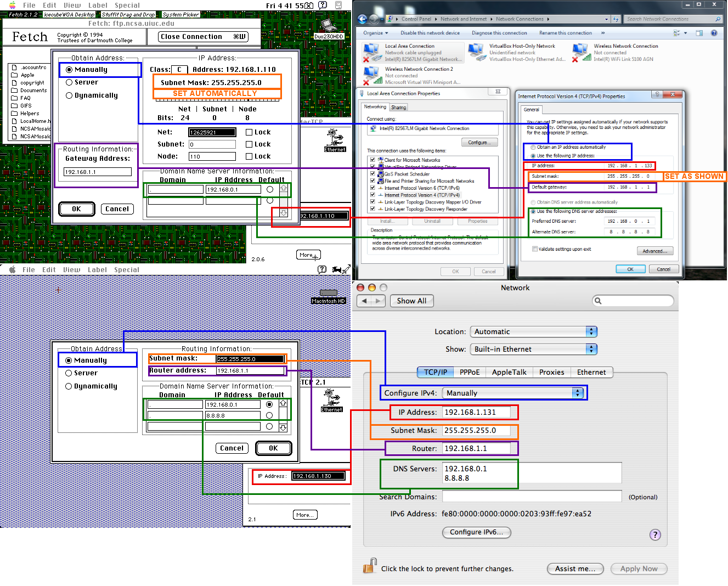Screen dimensions: 728x586
Task: Open the purple help button in Network pane
Action: click(655, 535)
